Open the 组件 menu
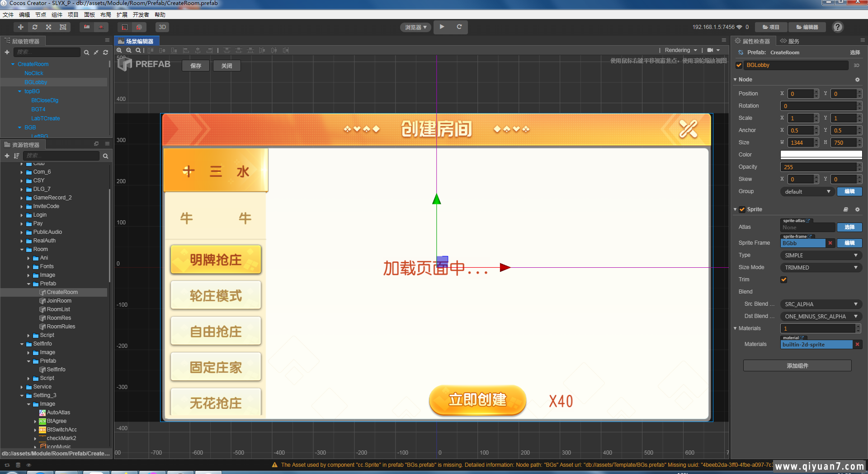Screen dimensions: 868x474 tap(57, 15)
